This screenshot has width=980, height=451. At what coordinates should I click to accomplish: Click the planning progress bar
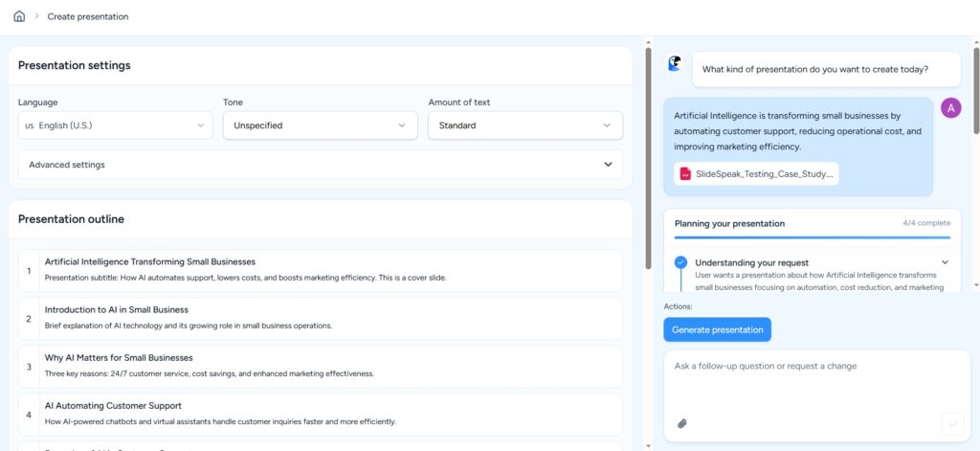click(x=812, y=237)
